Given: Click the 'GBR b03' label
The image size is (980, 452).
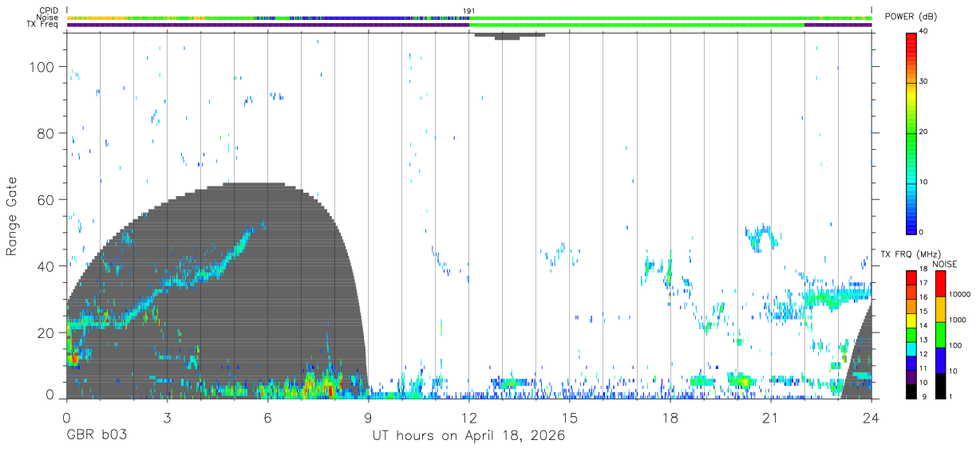Looking at the screenshot, I should [97, 436].
